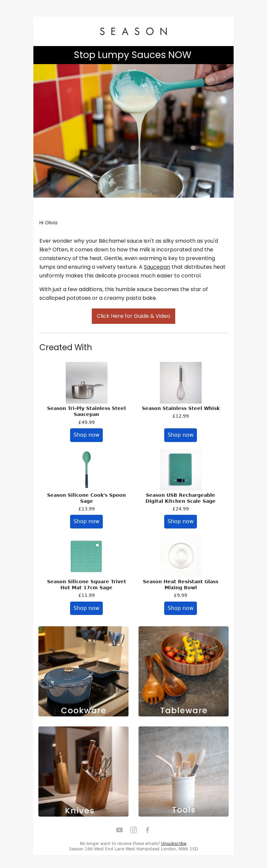Image resolution: width=267 pixels, height=868 pixels.
Task: Shop now for the Tri-Ply Stainless Steel Saucepan
Action: [x=86, y=435]
